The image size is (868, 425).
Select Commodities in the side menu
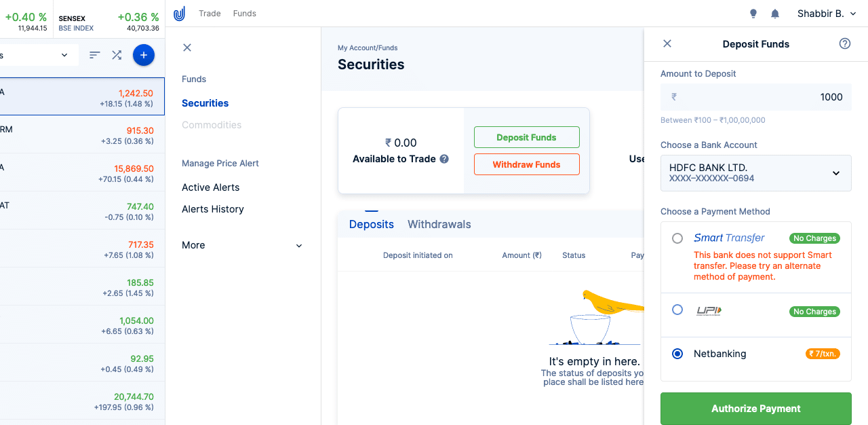212,125
